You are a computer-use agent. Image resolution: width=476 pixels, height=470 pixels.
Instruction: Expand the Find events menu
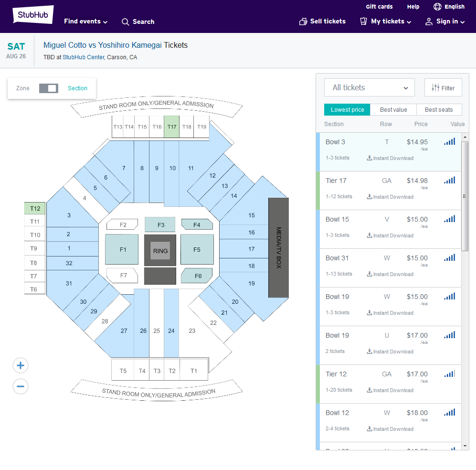point(85,21)
